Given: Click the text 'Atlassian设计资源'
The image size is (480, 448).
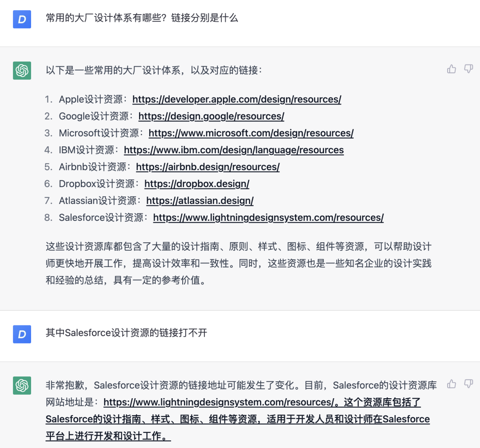Looking at the screenshot, I should 98,200.
